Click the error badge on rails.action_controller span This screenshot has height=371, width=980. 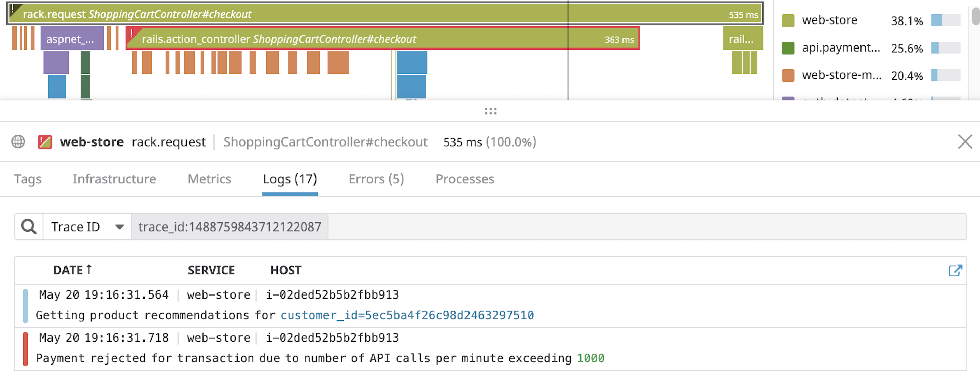tap(132, 34)
